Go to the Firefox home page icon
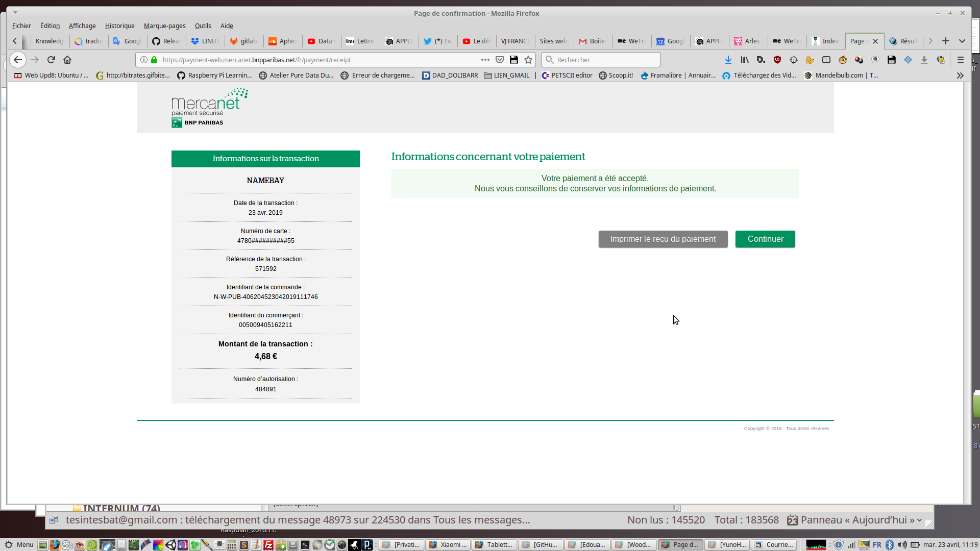 (67, 60)
